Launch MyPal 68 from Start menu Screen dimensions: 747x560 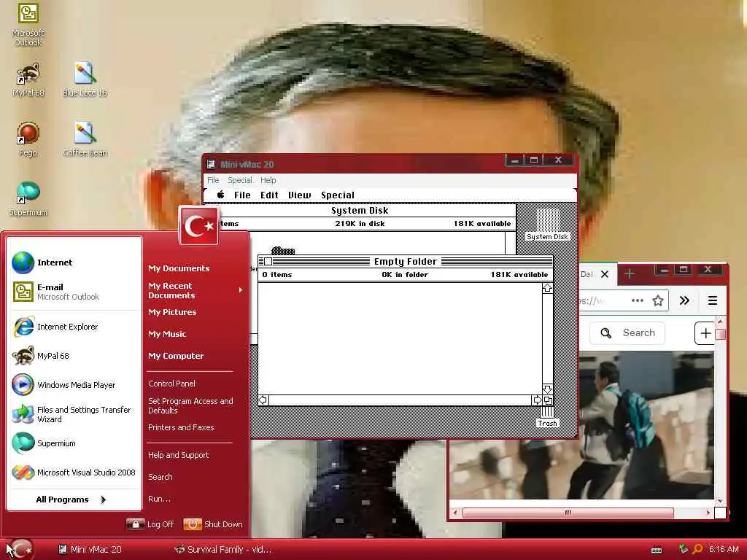(74, 356)
